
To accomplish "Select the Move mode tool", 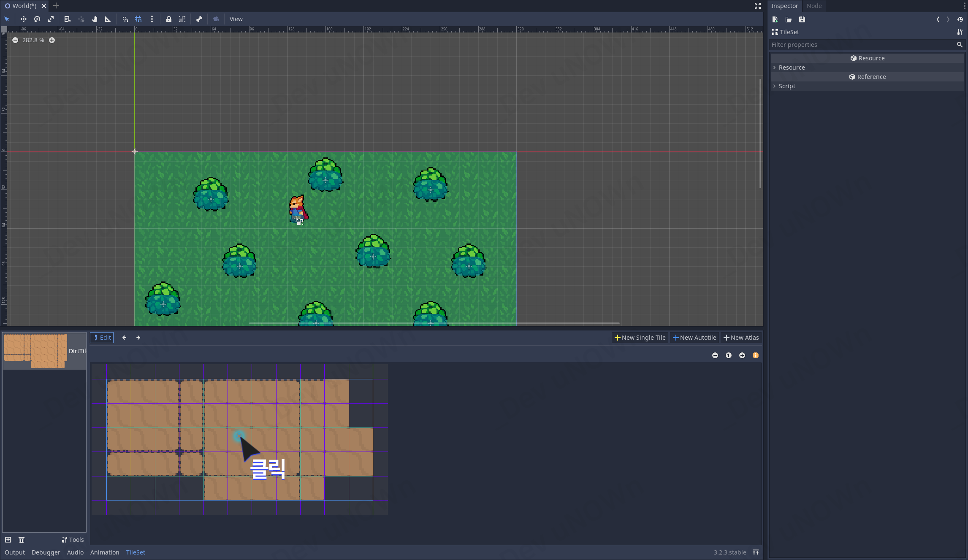I will pyautogui.click(x=24, y=19).
